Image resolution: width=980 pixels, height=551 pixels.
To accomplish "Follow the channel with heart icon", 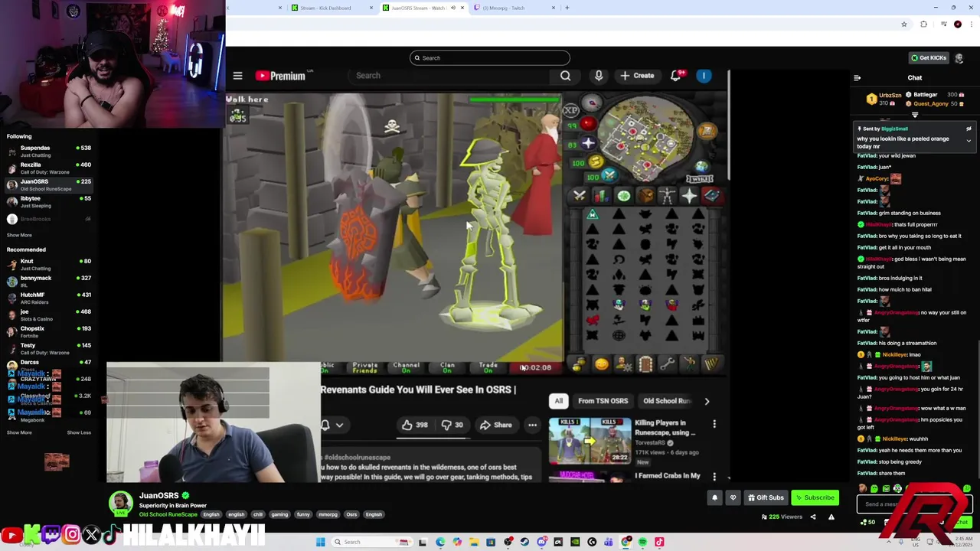I will 733,497.
